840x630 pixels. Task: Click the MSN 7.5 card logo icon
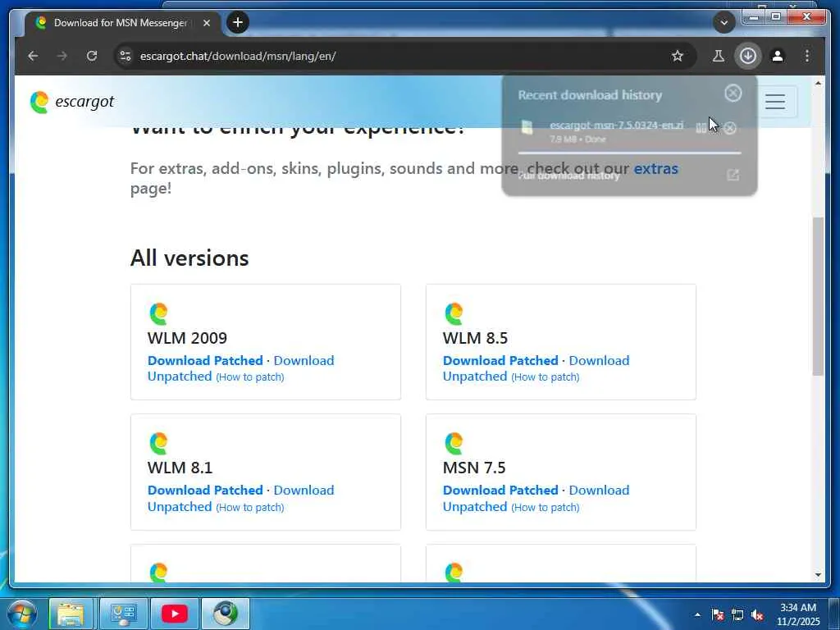(x=454, y=444)
